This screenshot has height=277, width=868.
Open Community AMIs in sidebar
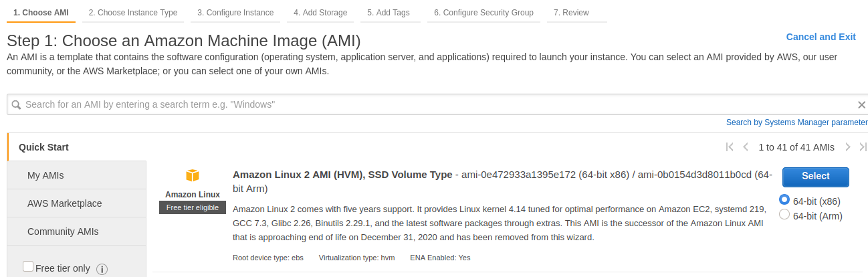tap(77, 232)
